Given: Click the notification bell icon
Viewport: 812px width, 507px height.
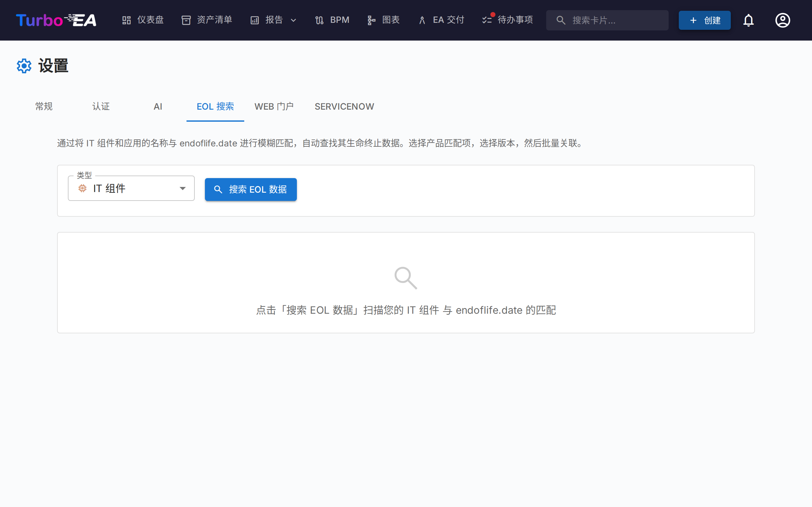Looking at the screenshot, I should point(749,20).
